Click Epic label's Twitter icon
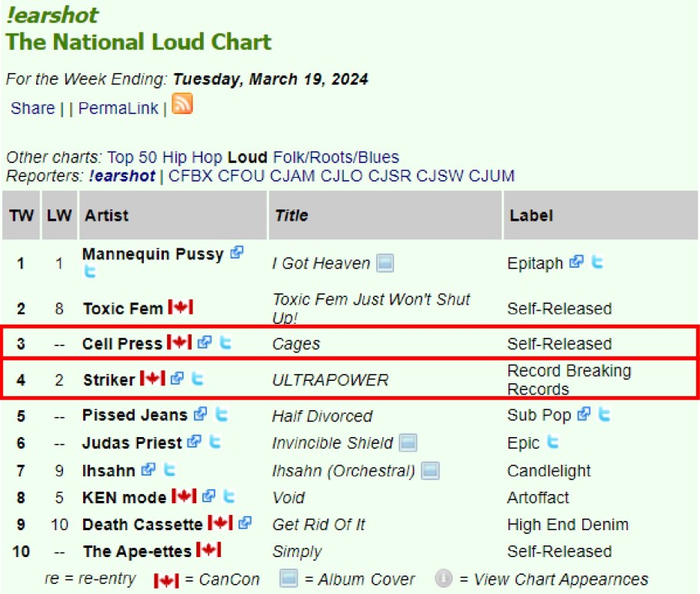700x594 pixels. point(553,442)
